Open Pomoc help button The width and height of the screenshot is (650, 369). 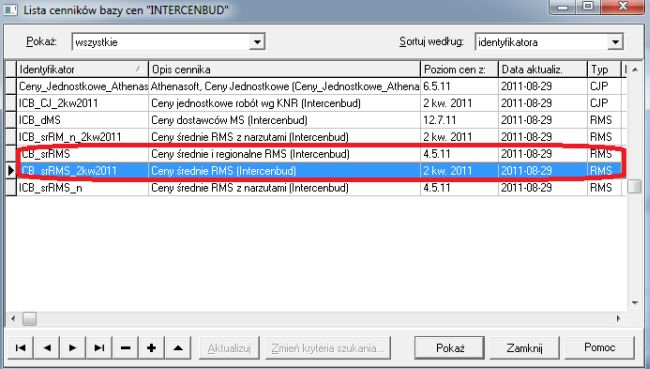599,347
